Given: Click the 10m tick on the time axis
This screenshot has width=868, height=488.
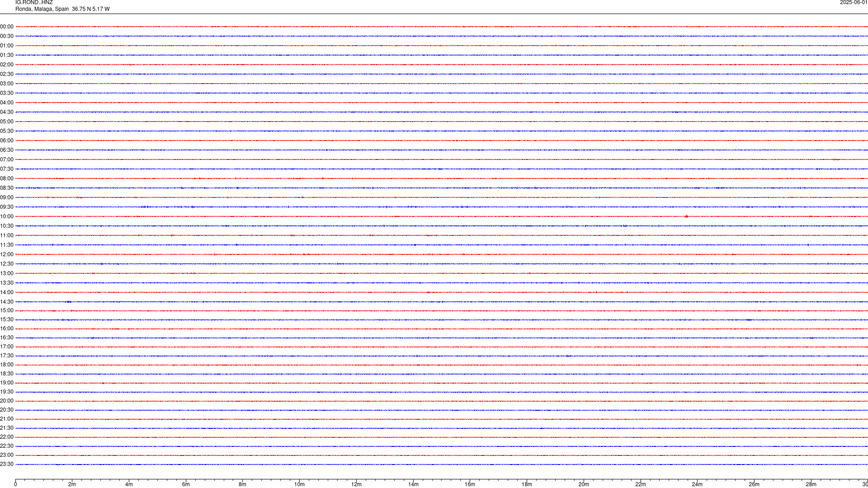Looking at the screenshot, I should [299, 484].
